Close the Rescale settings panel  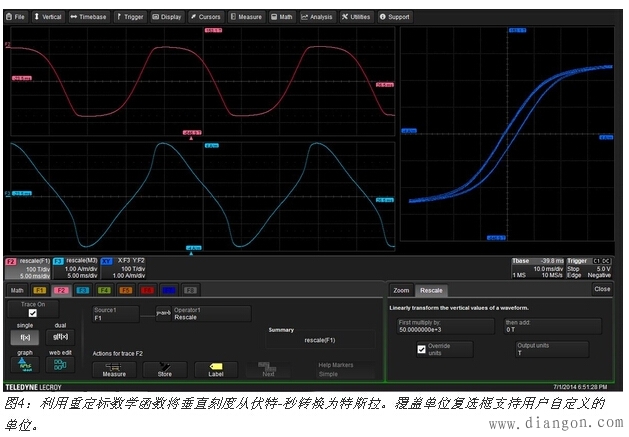(x=601, y=289)
